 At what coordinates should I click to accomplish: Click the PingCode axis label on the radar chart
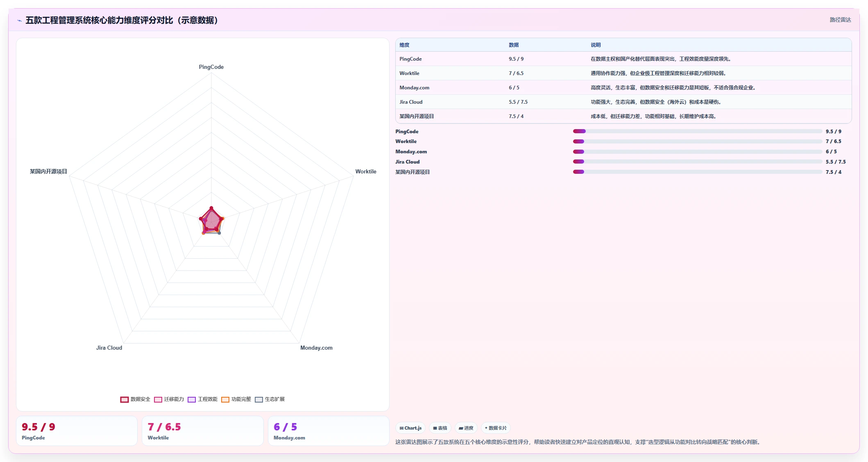click(211, 67)
